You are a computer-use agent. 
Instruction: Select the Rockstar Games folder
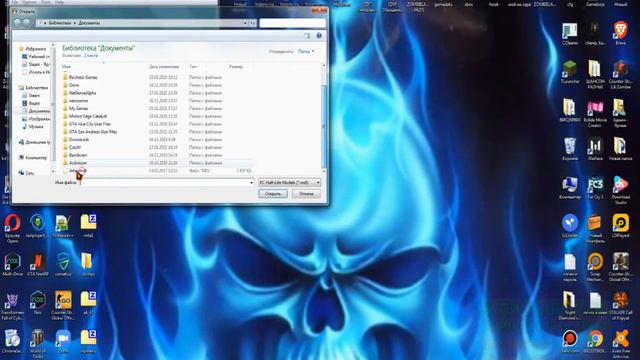(83, 77)
